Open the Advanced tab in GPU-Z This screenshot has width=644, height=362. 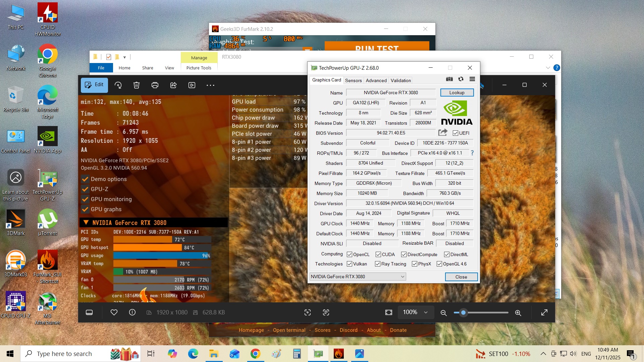pos(376,80)
